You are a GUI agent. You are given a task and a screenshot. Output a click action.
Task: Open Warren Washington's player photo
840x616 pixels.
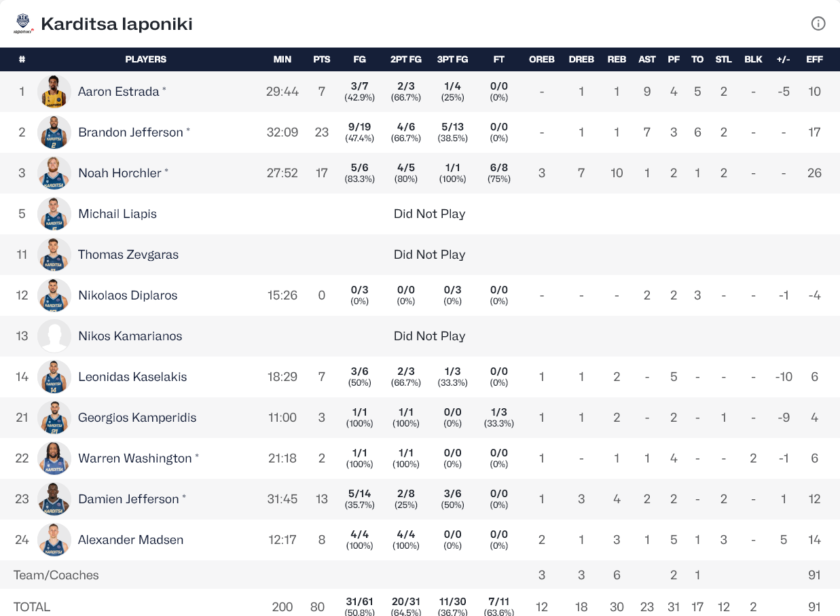click(54, 458)
